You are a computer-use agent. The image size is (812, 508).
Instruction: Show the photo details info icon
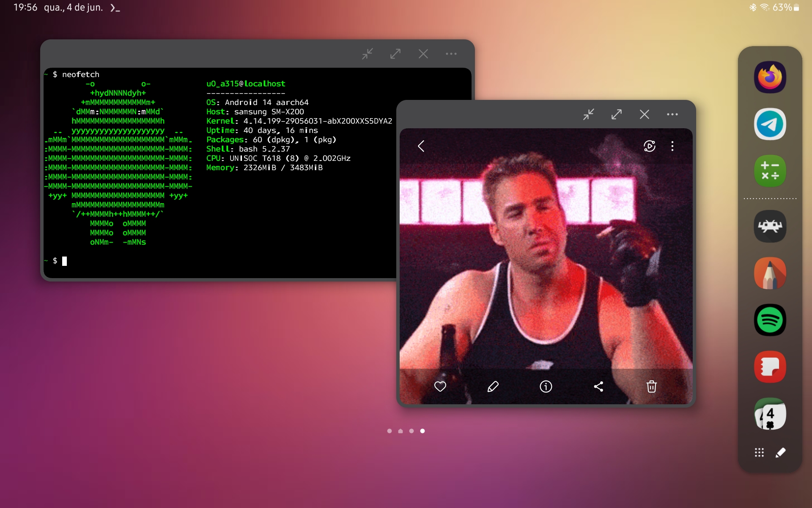pos(546,387)
